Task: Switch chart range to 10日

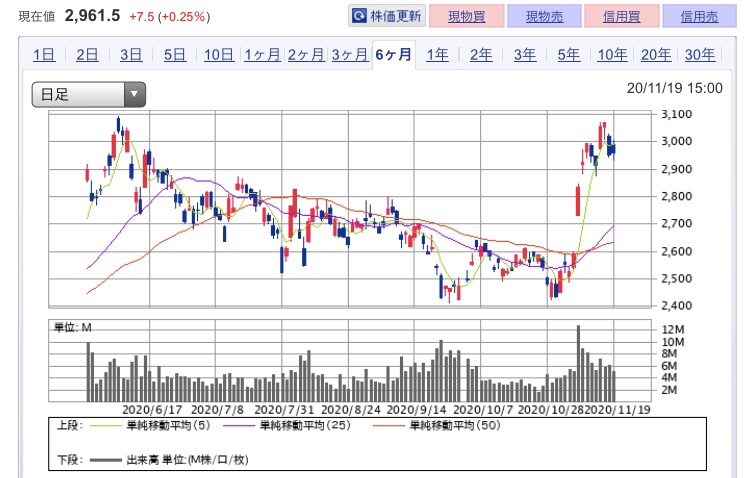Action: click(219, 55)
